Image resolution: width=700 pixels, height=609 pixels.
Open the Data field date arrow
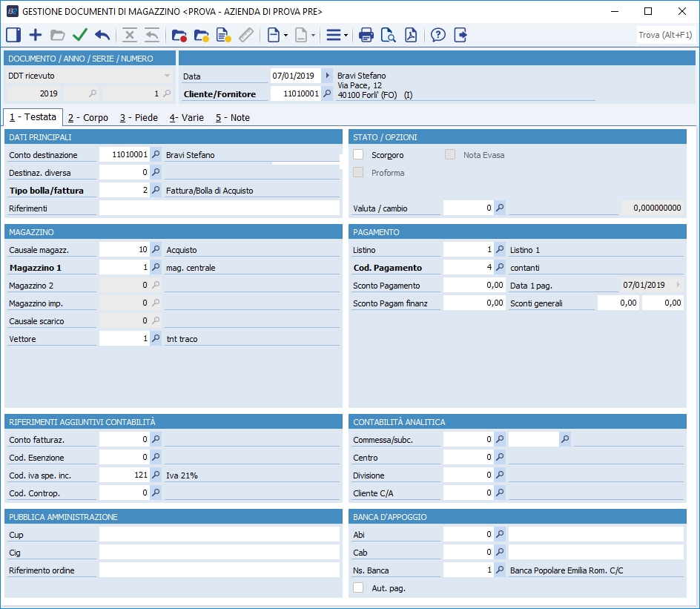point(327,76)
